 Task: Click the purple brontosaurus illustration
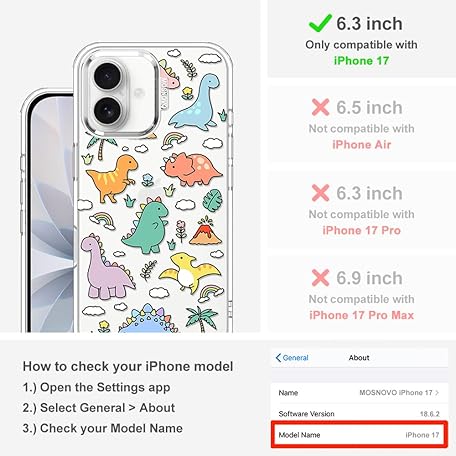pos(106,267)
